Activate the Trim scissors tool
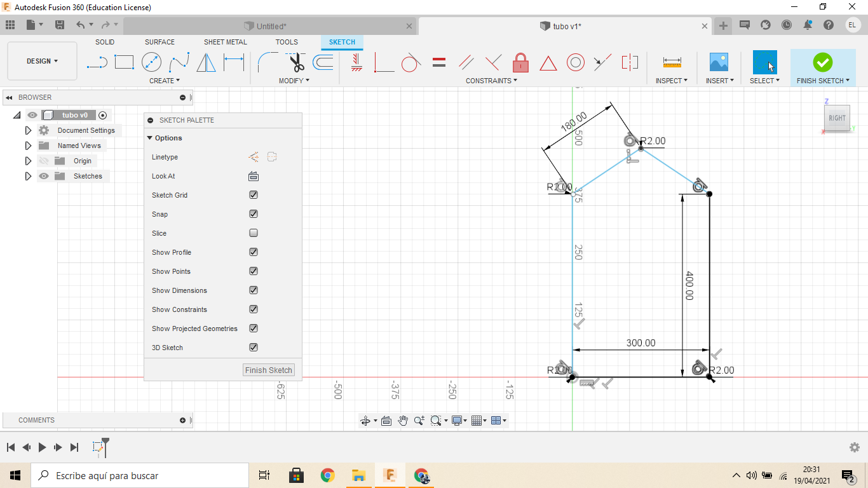The height and width of the screenshot is (488, 868). pos(297,62)
